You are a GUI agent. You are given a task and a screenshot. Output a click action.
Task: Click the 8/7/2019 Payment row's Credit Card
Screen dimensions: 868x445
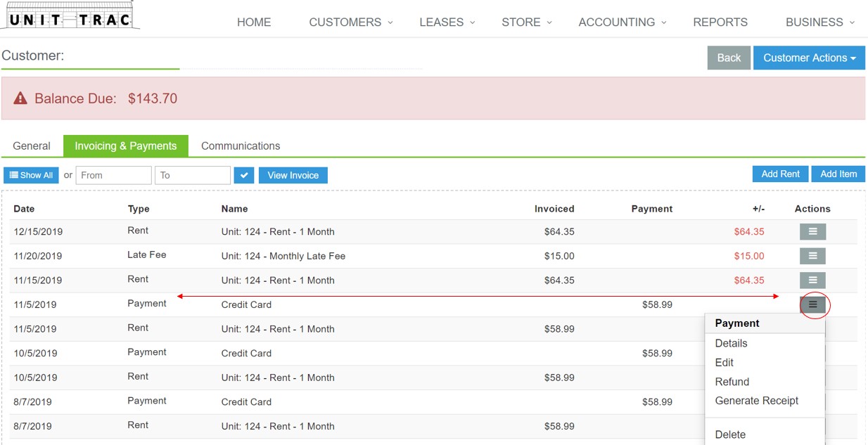coord(246,401)
